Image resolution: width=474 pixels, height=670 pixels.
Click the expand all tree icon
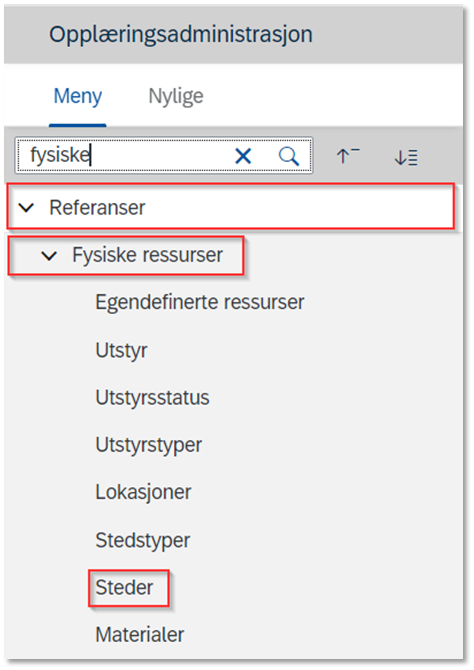(406, 157)
